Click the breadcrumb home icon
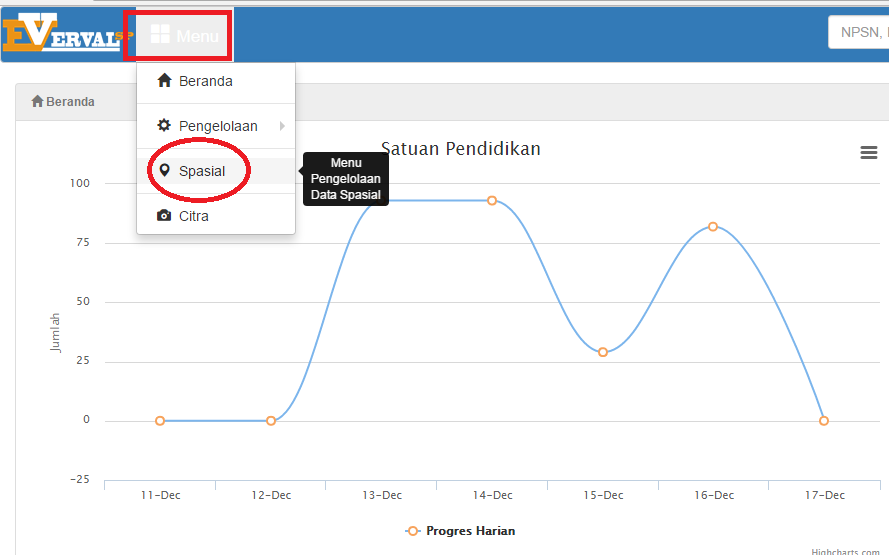This screenshot has width=889, height=555. (37, 101)
